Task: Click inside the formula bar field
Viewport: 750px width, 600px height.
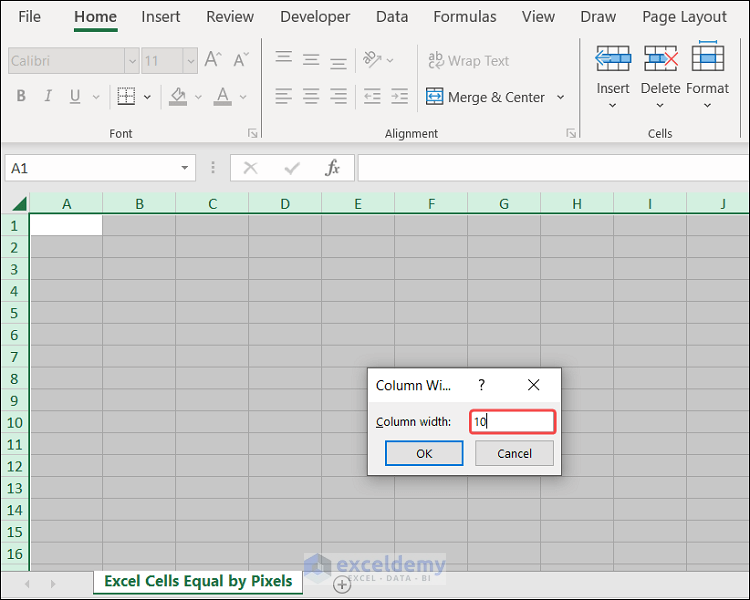Action: coord(553,168)
